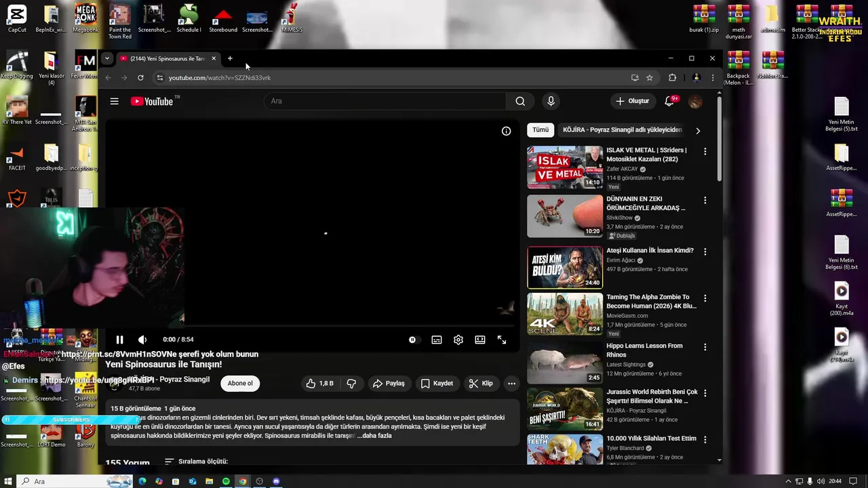Open Windows Start menu
This screenshot has width=868, height=488.
coord(8,481)
